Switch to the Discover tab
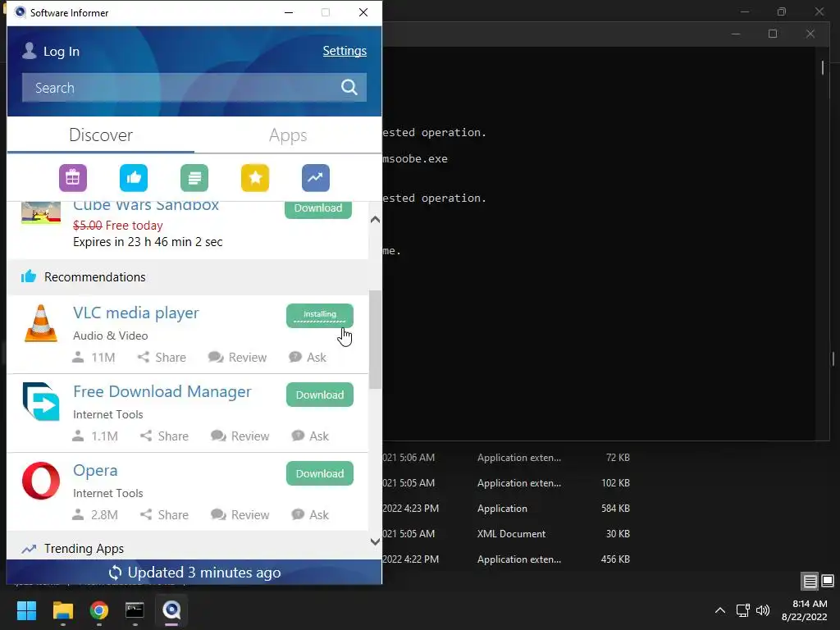The height and width of the screenshot is (630, 840). pyautogui.click(x=101, y=135)
